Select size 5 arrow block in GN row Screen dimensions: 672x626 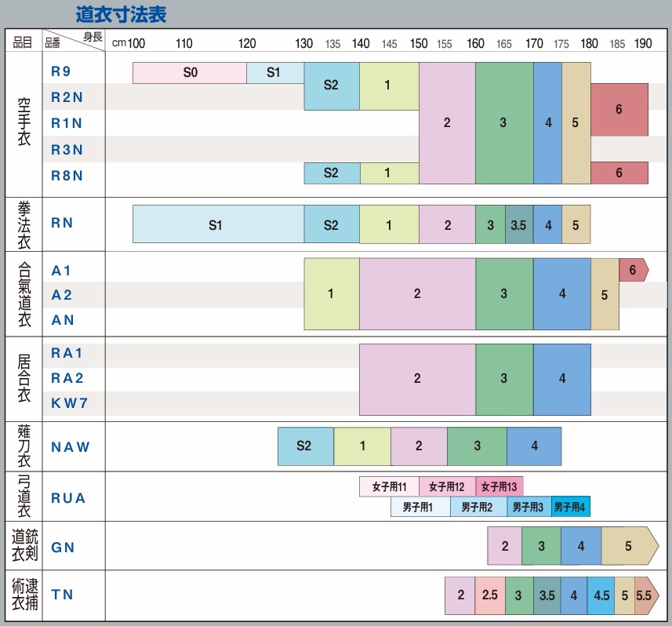click(x=629, y=546)
